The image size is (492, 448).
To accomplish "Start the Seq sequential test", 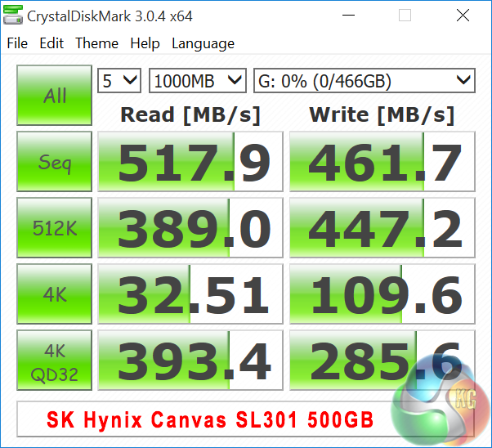I will pos(54,161).
